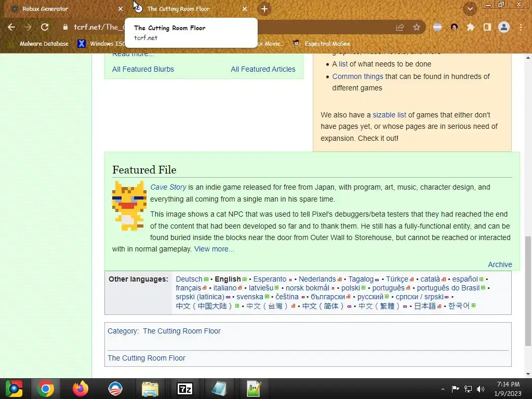Switch language to français
Image resolution: width=532 pixels, height=399 pixels.
coord(188,288)
